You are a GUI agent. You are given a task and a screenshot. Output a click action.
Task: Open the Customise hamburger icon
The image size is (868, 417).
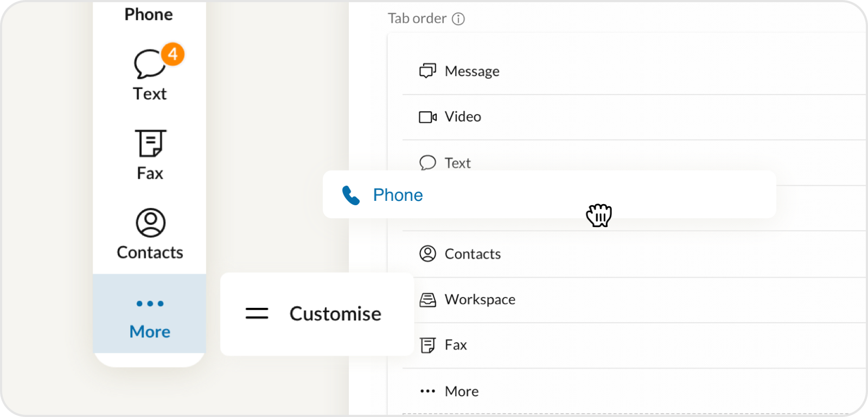[x=256, y=313]
